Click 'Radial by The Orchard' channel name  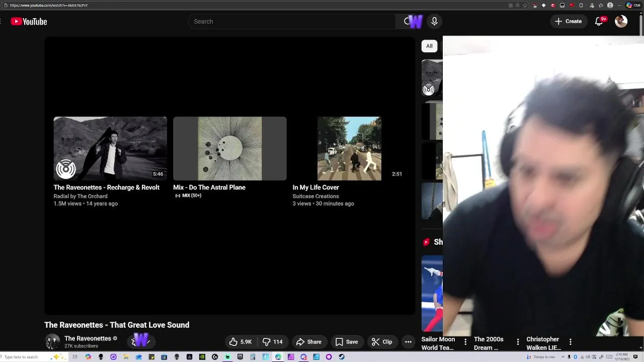(80, 197)
